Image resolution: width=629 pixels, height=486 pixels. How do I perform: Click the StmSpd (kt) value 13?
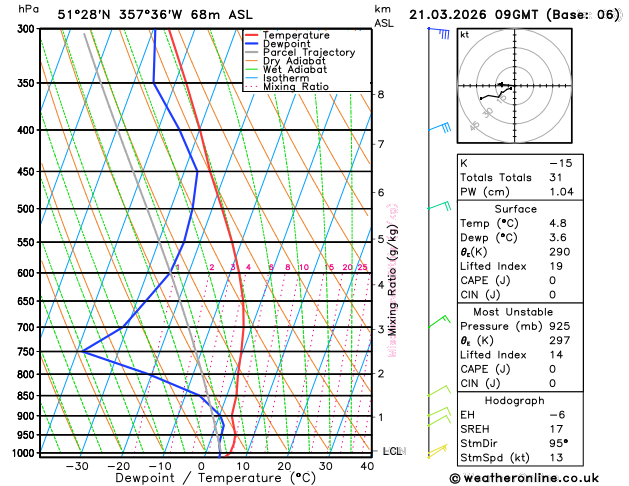coord(556,458)
